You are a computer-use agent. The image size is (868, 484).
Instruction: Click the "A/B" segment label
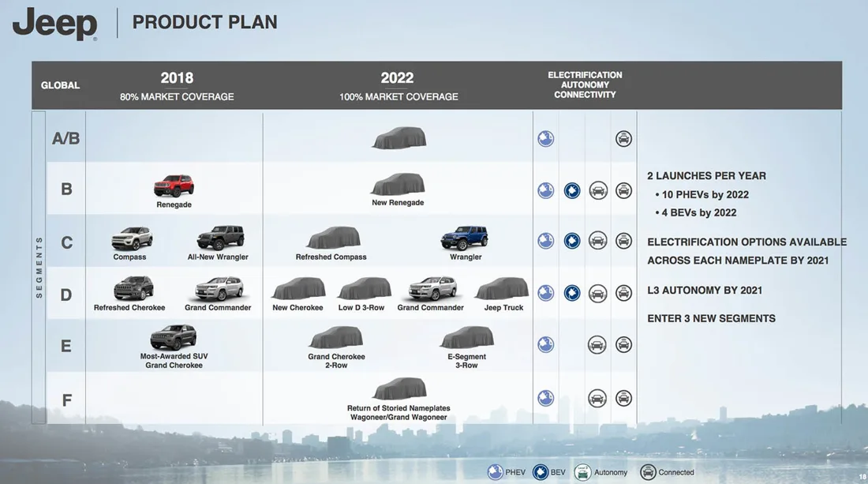pyautogui.click(x=65, y=138)
